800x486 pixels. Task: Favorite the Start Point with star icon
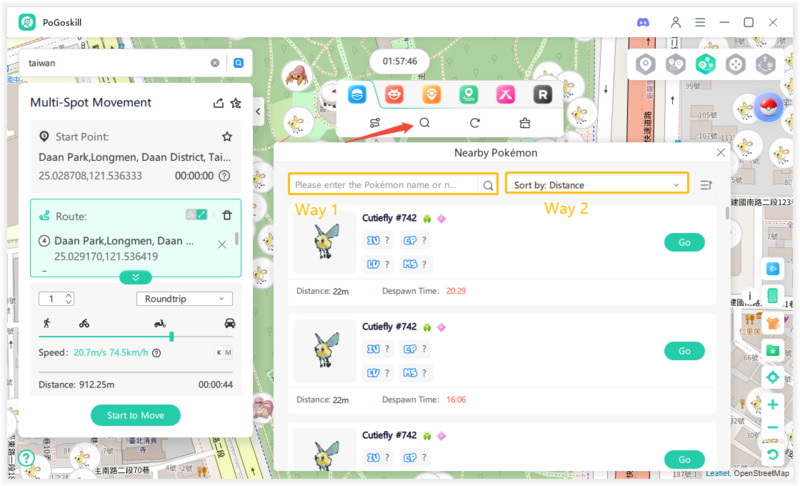[227, 136]
